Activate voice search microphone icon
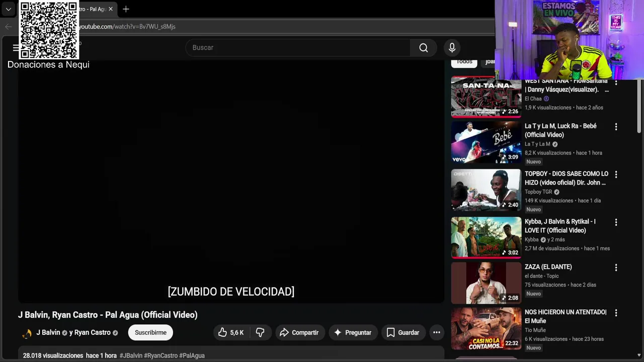Image resolution: width=644 pixels, height=362 pixels. coord(452,47)
